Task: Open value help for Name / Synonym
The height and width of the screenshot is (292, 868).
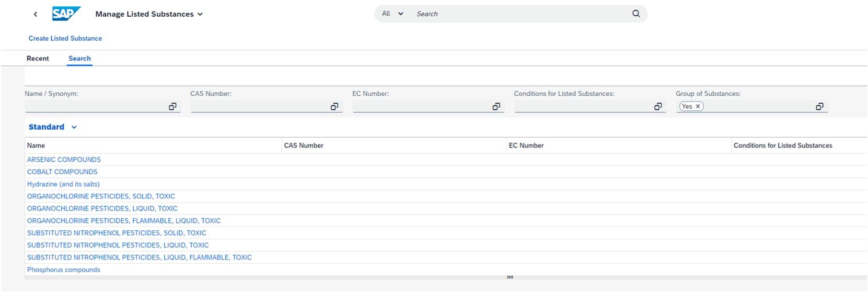Action: (x=172, y=106)
